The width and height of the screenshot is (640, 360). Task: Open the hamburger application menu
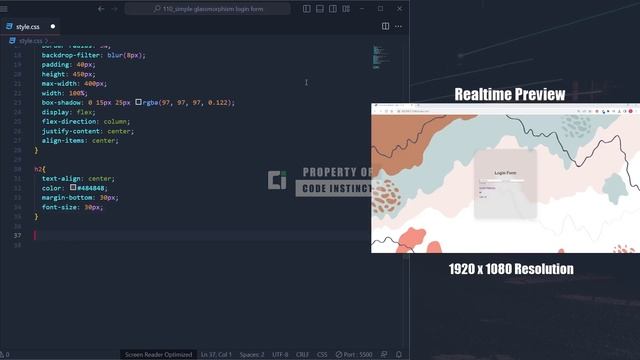[x=4, y=9]
